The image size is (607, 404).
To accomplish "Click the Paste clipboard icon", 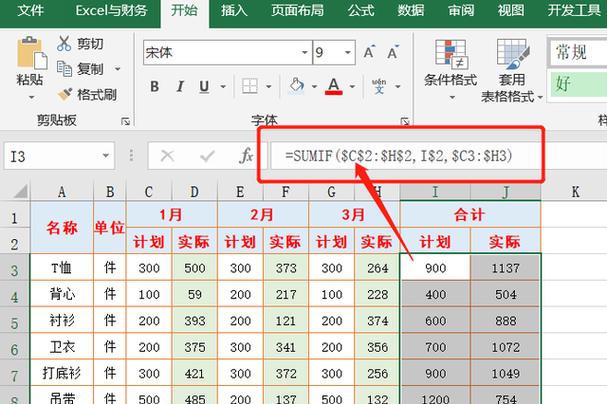I will tap(31, 53).
